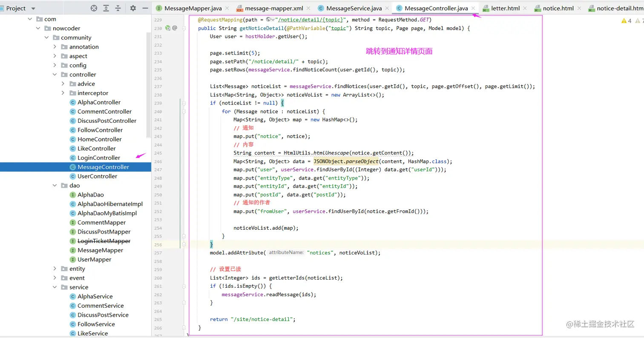Collapse the community package
The image size is (644, 338).
coord(46,38)
